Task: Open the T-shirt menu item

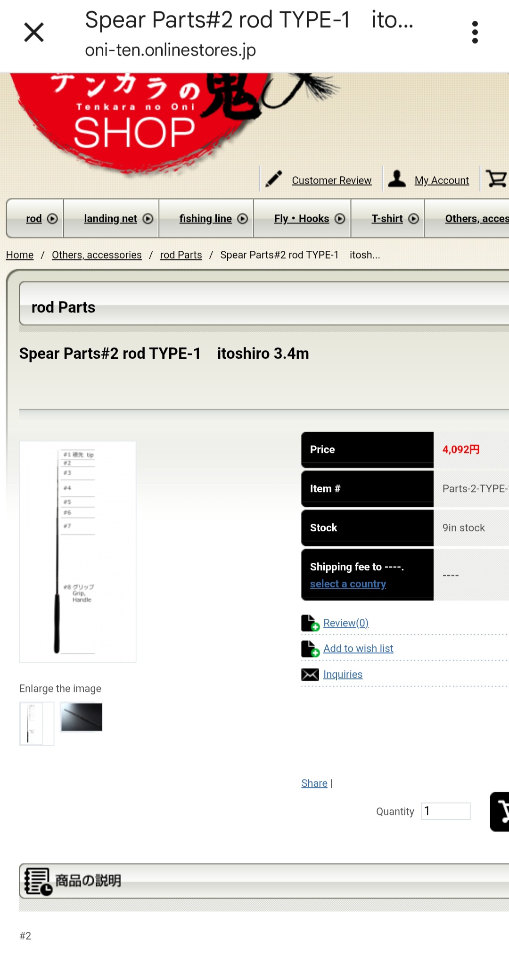Action: pos(387,219)
